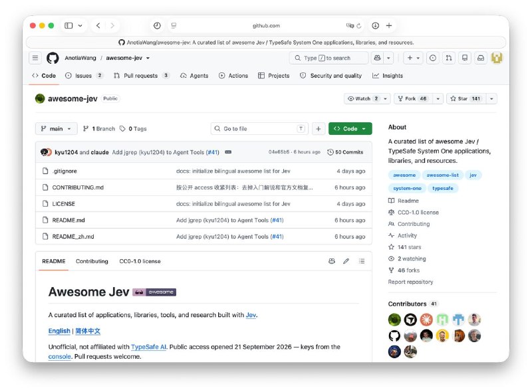The width and height of the screenshot is (532, 392).
Task: Select the Contributing readme tab
Action: pos(92,261)
